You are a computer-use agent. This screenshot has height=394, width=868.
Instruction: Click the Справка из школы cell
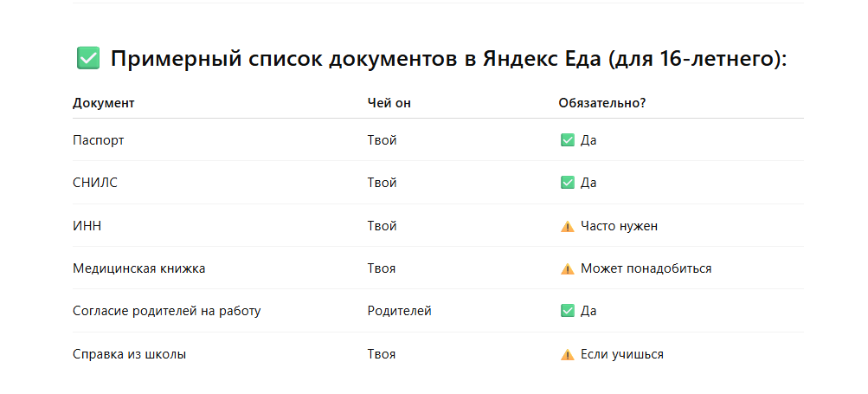tap(130, 354)
